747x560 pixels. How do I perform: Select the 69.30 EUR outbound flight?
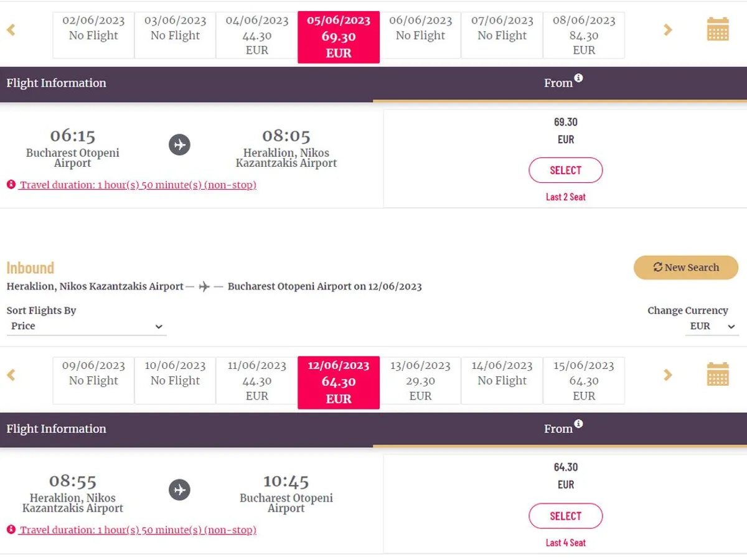point(565,170)
